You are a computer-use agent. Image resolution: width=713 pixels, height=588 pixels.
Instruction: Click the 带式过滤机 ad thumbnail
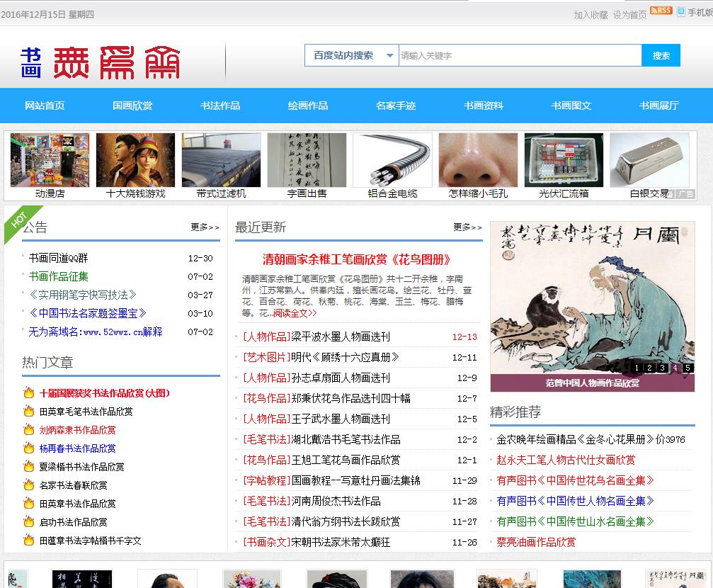[221, 160]
